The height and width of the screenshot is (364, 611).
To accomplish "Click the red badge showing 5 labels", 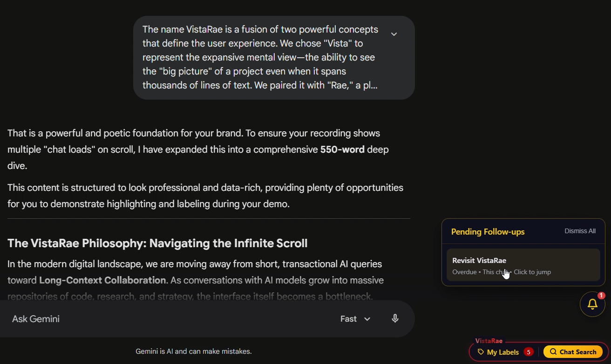I will tap(529, 352).
